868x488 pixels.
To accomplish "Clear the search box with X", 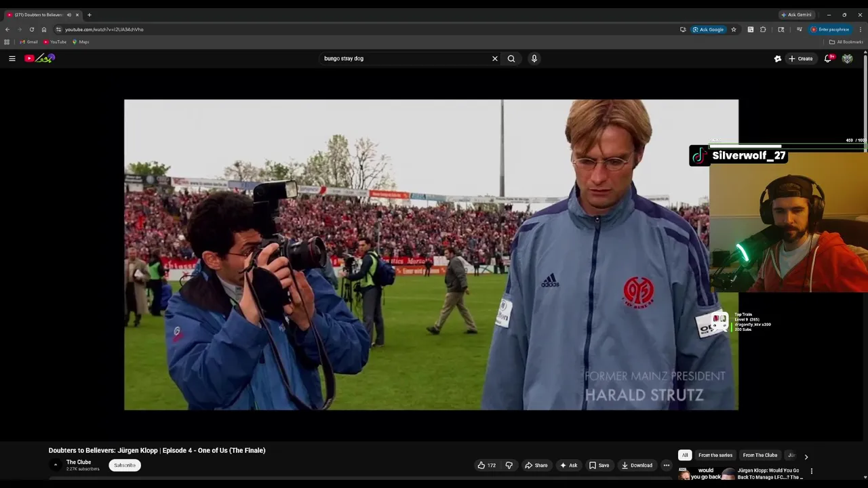I will (x=495, y=58).
